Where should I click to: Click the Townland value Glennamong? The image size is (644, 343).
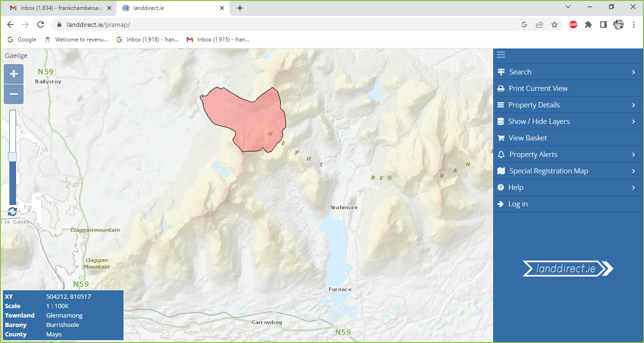point(65,316)
